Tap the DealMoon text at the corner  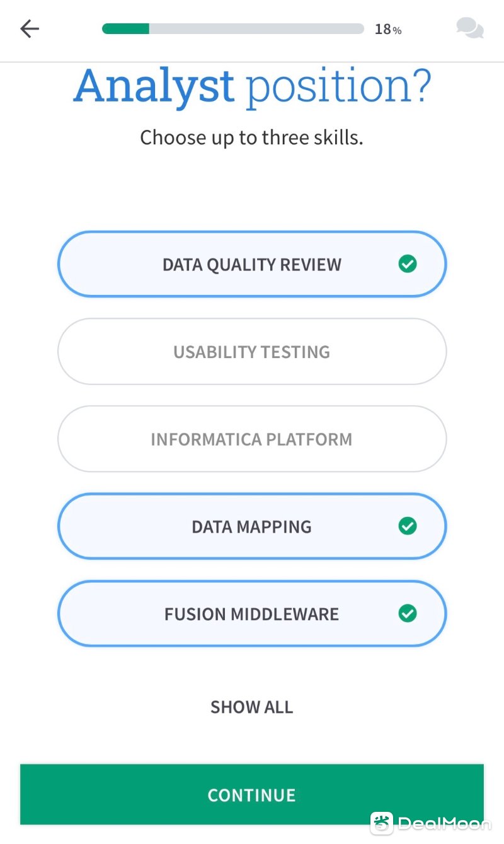click(x=444, y=824)
